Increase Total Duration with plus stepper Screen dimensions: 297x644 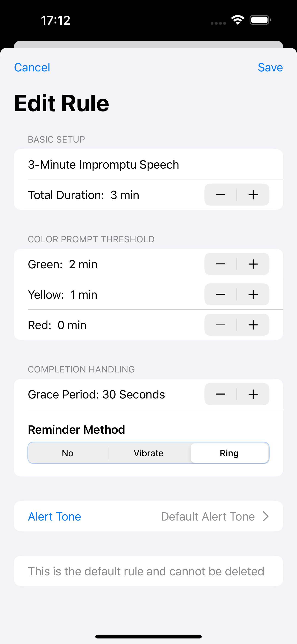253,195
